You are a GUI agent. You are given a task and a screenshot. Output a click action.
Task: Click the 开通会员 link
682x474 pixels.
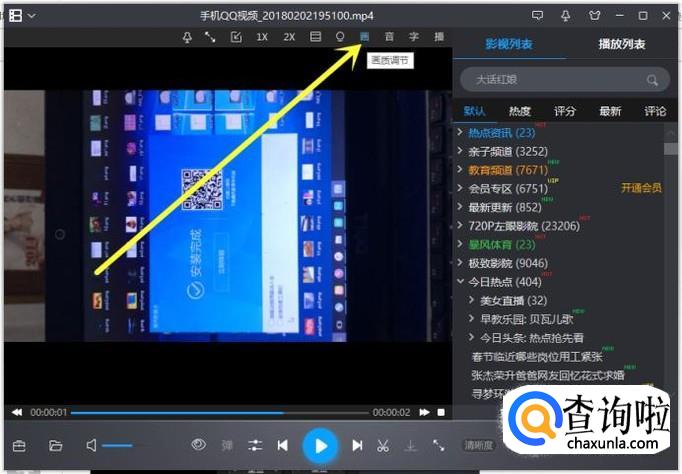[641, 188]
